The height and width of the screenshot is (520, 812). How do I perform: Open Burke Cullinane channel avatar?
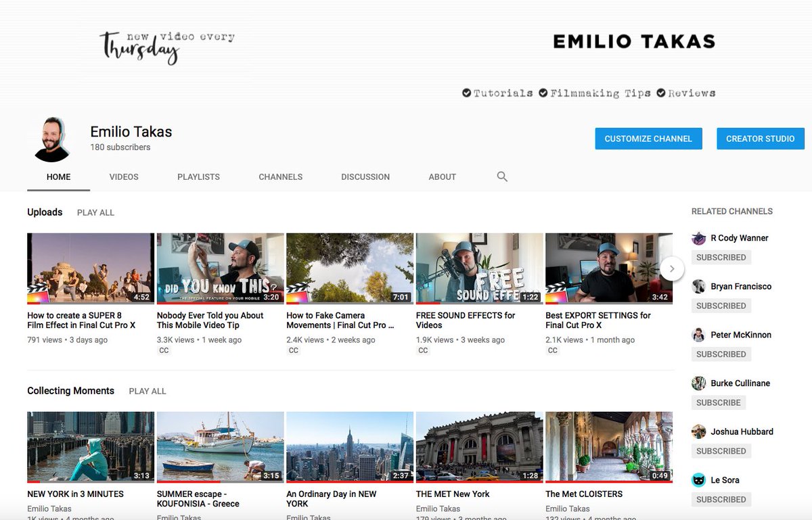(x=699, y=383)
